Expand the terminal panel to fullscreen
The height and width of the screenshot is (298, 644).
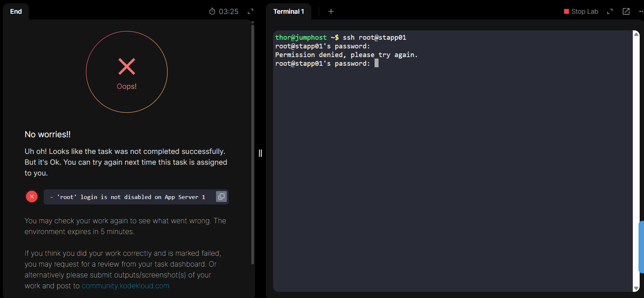tap(610, 12)
